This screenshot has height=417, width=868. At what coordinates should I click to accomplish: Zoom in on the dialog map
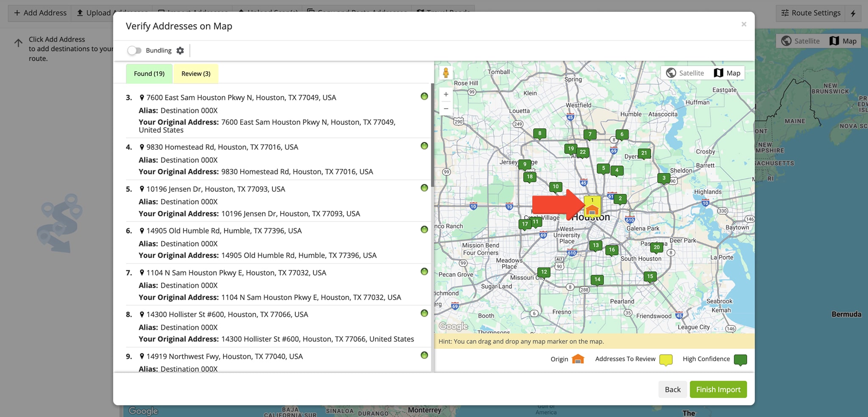pyautogui.click(x=446, y=94)
